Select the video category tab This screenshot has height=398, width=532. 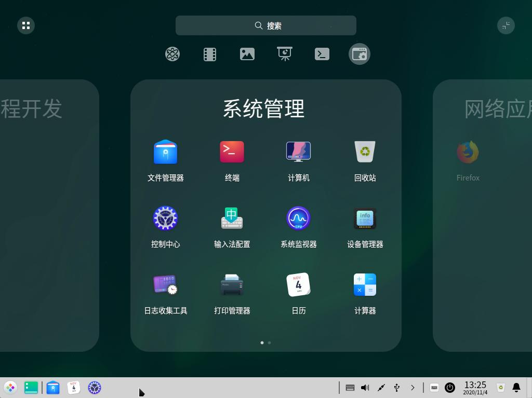click(210, 54)
